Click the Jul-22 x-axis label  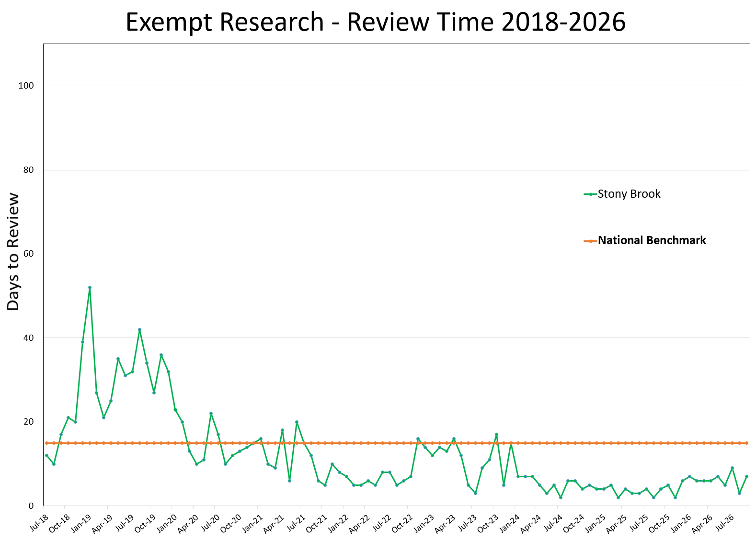click(382, 522)
